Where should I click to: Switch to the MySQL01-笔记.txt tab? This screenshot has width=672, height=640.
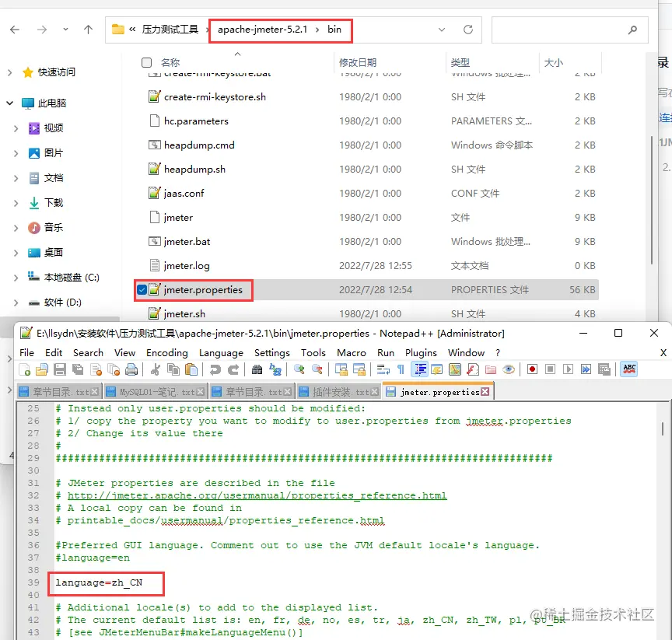point(156,391)
